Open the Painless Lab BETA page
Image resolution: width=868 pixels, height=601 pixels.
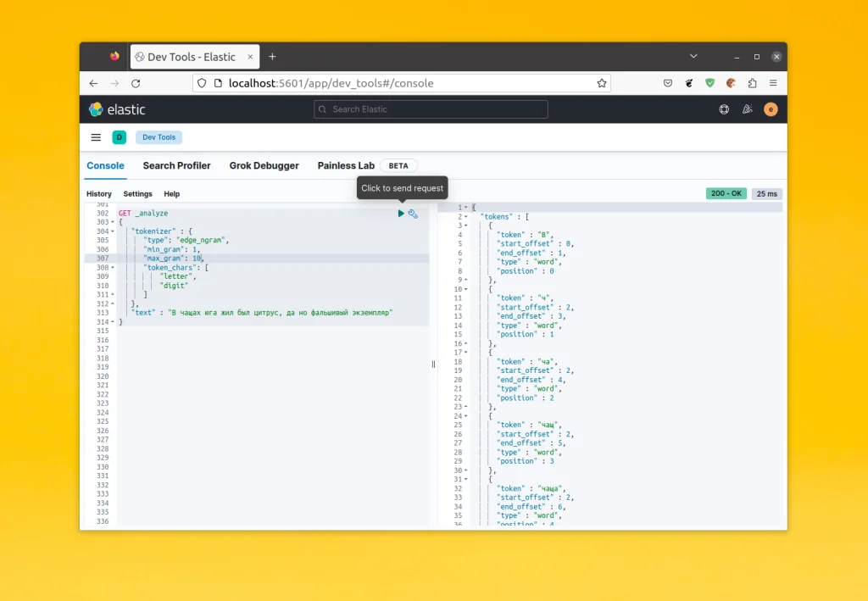pyautogui.click(x=346, y=165)
